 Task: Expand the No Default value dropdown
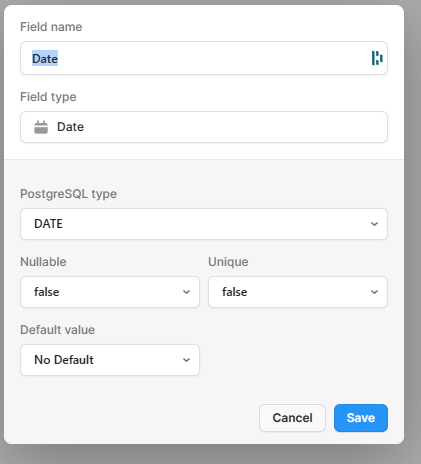click(x=110, y=360)
